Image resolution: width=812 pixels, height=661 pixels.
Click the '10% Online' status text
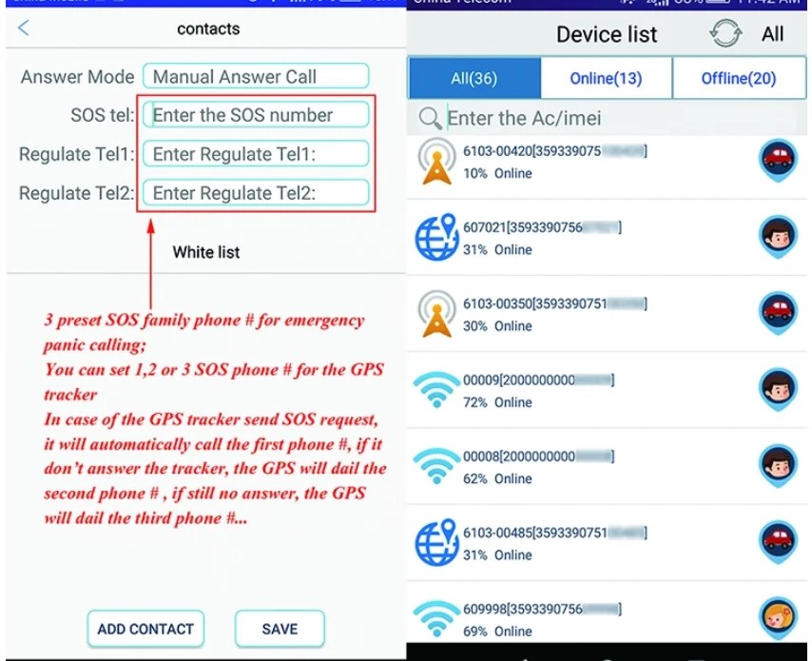coord(497,173)
